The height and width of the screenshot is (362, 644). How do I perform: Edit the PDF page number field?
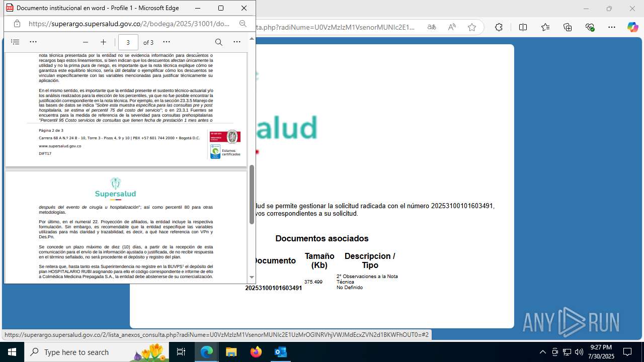[x=128, y=42]
